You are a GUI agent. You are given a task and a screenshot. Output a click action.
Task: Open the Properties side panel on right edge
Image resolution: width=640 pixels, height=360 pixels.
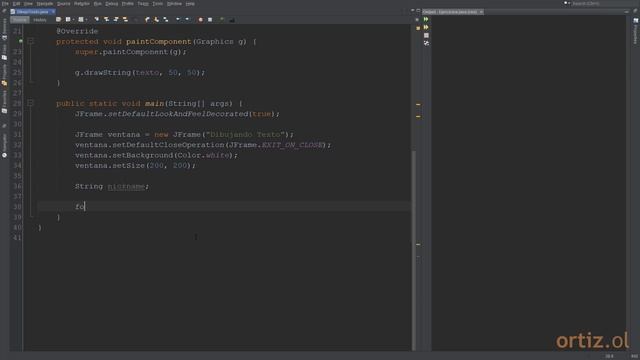click(636, 31)
